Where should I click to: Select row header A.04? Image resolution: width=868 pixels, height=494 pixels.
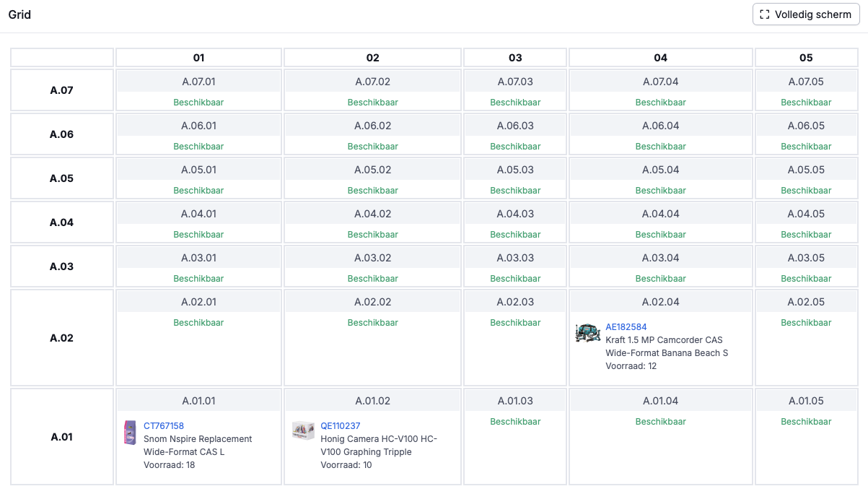pos(62,222)
